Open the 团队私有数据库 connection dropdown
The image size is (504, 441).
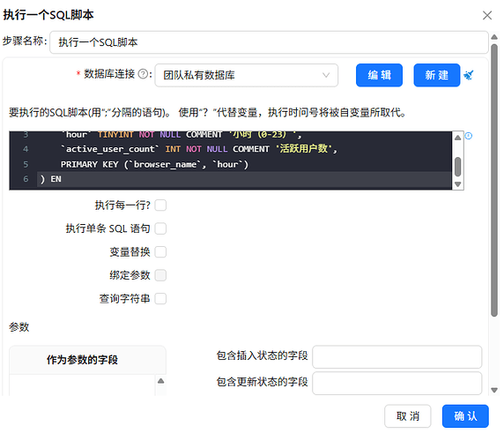pos(246,75)
